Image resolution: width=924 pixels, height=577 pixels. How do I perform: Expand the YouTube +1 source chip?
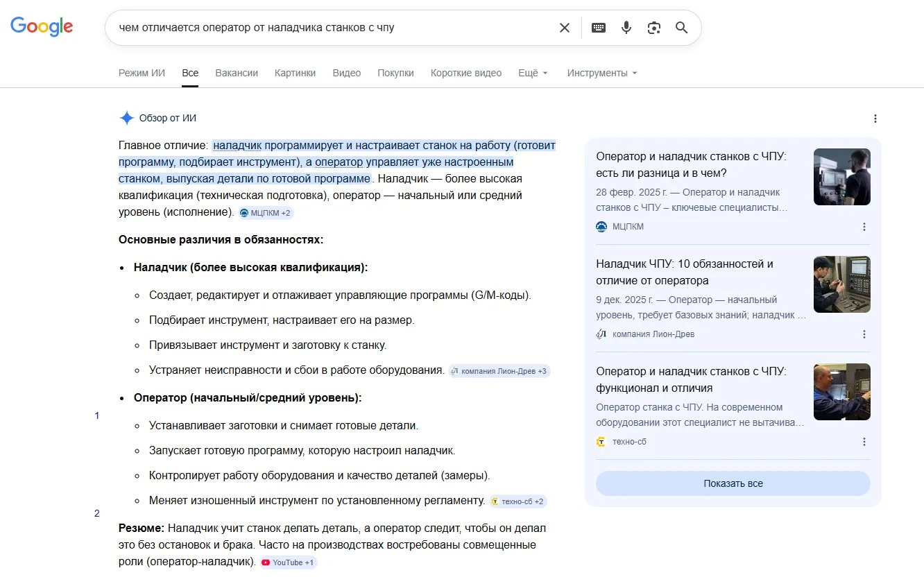click(x=289, y=562)
